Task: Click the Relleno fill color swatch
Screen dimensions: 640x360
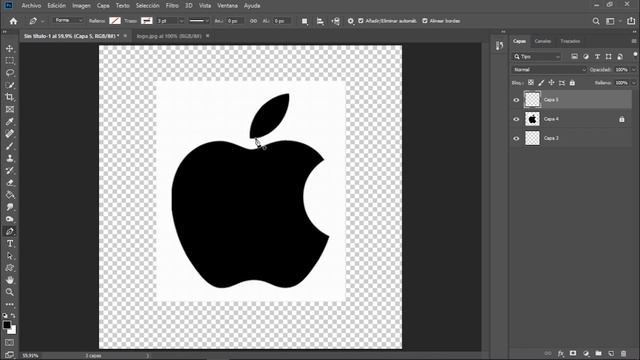Action: (x=115, y=21)
